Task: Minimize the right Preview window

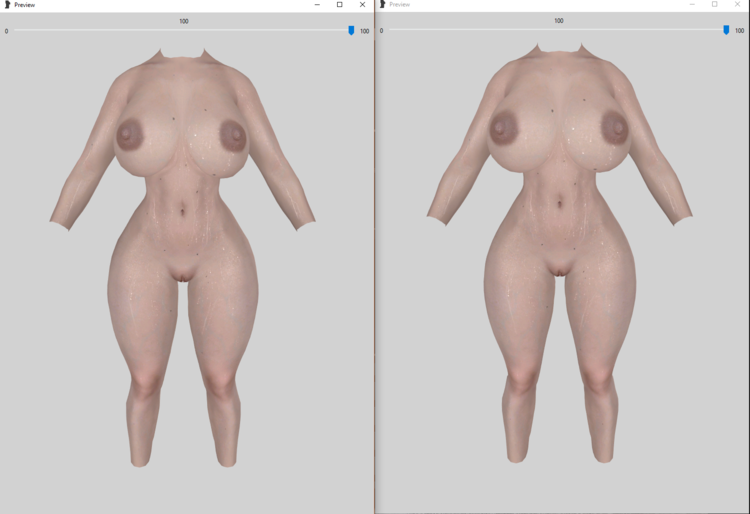Action: [x=692, y=4]
